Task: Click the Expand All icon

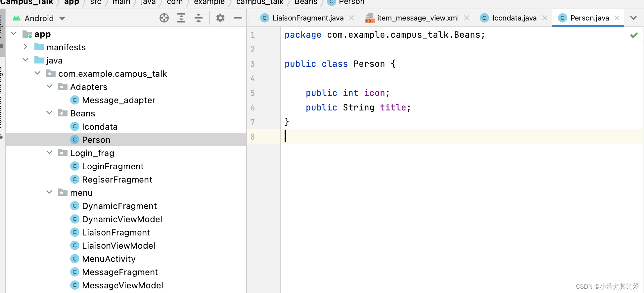Action: [x=181, y=18]
